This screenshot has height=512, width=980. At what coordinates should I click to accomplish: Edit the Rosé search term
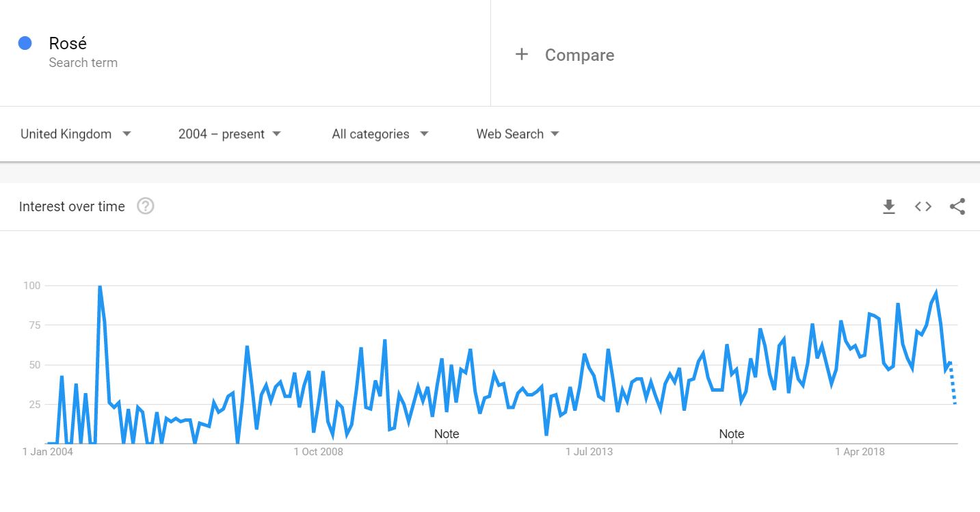68,43
